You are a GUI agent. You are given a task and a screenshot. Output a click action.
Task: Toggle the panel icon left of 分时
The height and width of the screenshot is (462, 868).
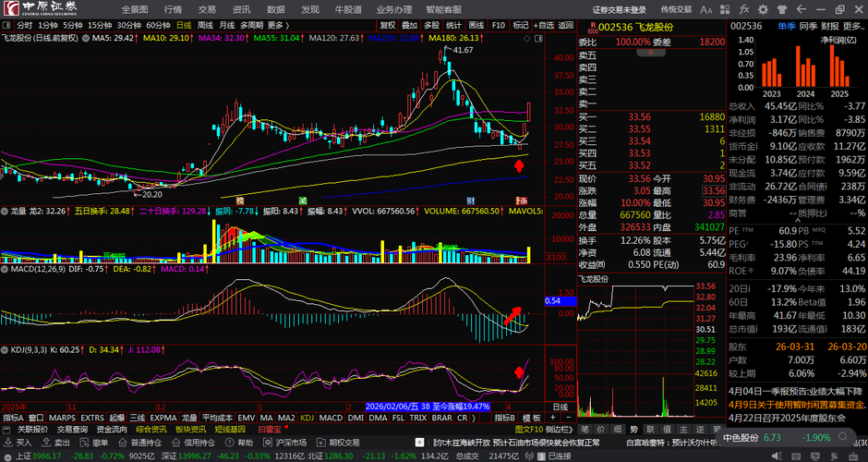point(6,26)
